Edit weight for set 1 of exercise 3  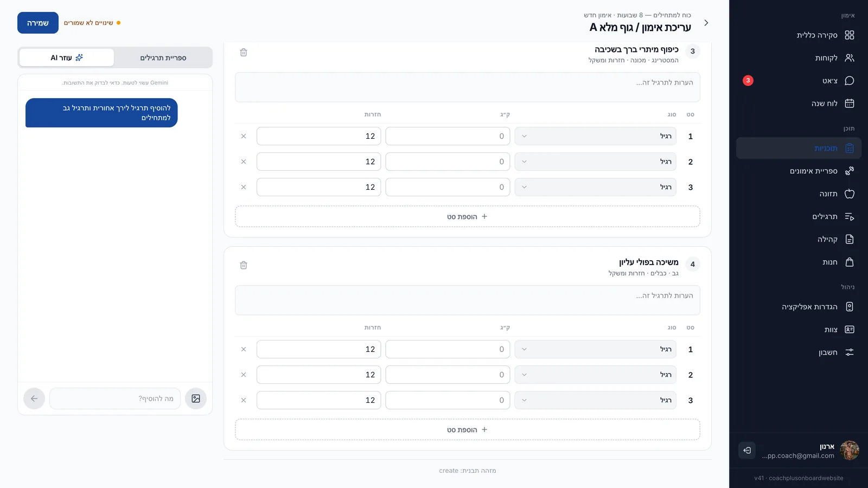point(448,136)
